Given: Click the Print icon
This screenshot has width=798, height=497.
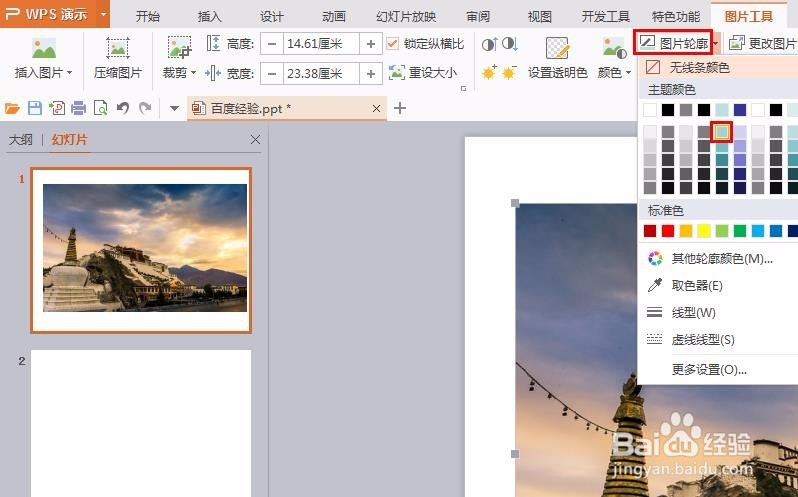Looking at the screenshot, I should [x=78, y=108].
